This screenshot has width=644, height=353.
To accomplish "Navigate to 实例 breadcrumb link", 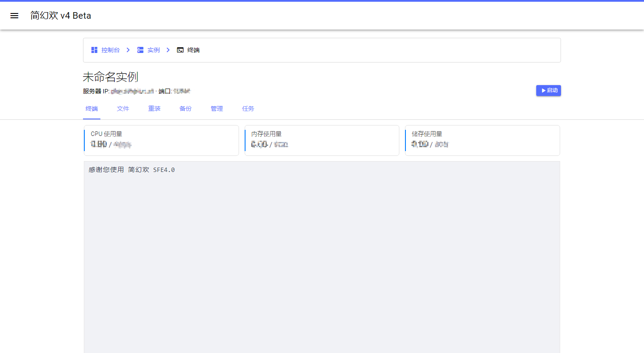I will point(153,50).
